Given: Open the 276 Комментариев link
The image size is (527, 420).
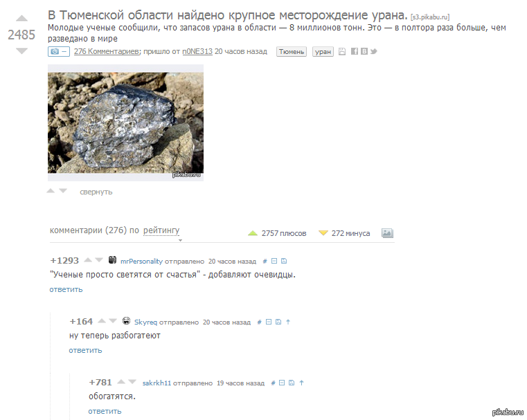Looking at the screenshot, I should point(107,51).
